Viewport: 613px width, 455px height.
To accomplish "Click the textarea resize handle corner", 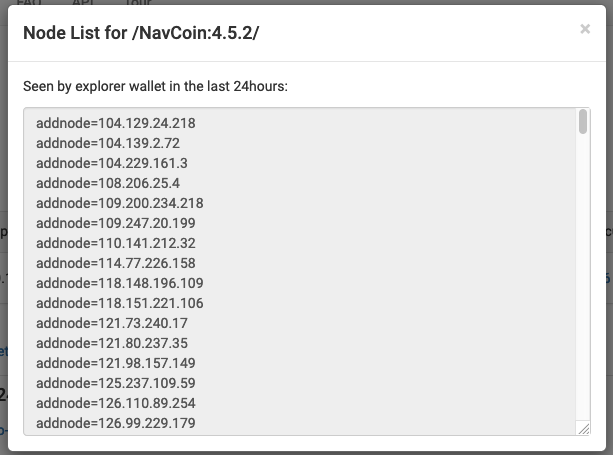I will [x=584, y=429].
